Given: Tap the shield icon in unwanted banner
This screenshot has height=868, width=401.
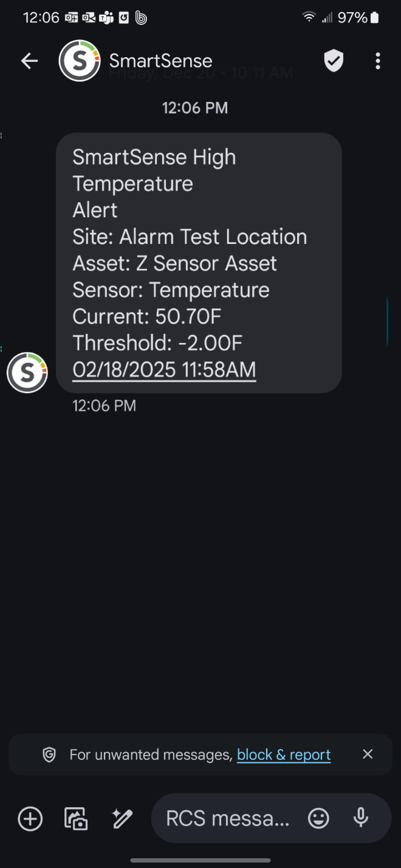Looking at the screenshot, I should (x=49, y=754).
